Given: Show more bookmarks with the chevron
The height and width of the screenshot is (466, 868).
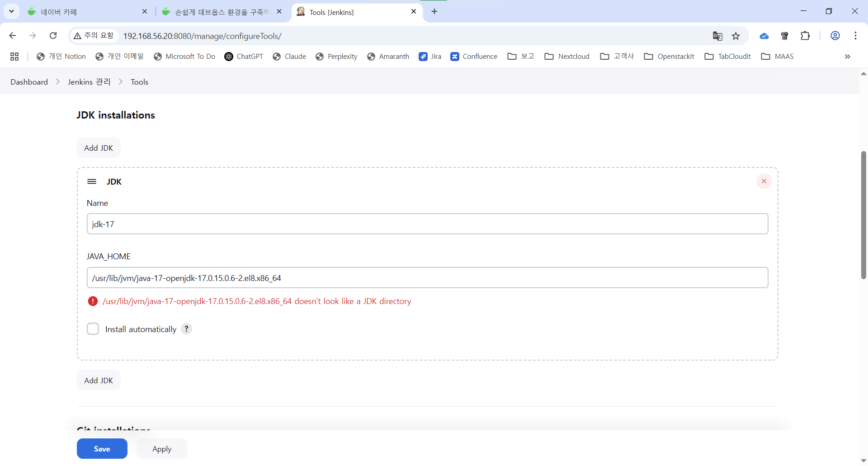Looking at the screenshot, I should 848,57.
